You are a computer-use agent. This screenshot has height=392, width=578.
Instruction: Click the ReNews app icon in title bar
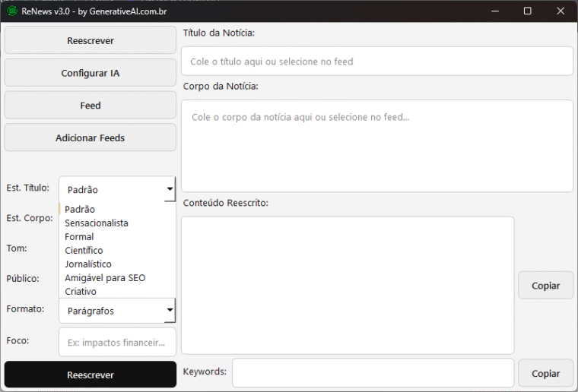click(x=12, y=11)
